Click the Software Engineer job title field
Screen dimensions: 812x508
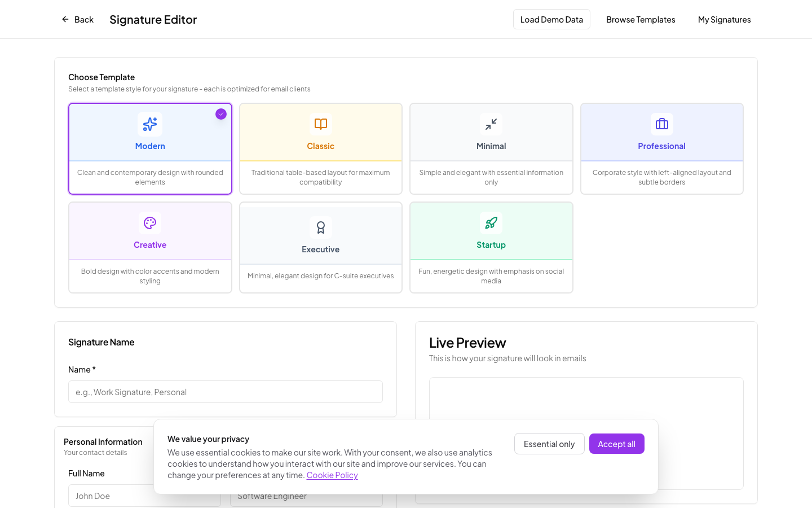click(306, 496)
